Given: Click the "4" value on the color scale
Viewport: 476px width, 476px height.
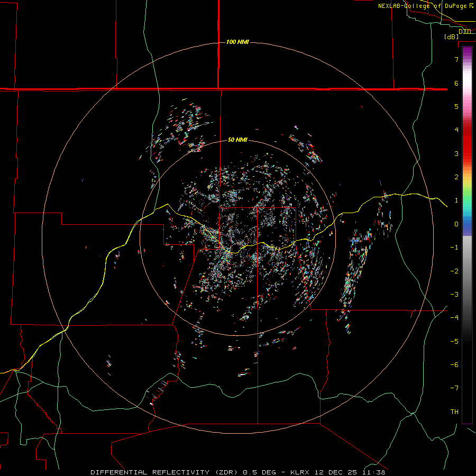Looking at the screenshot, I should [x=456, y=130].
